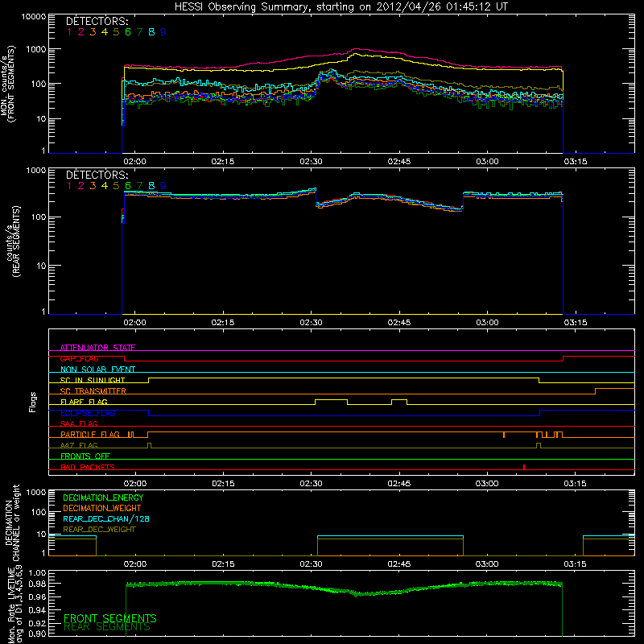
Task: Click the FRONT SEGMENTS livetime legend label
Action: [110, 618]
